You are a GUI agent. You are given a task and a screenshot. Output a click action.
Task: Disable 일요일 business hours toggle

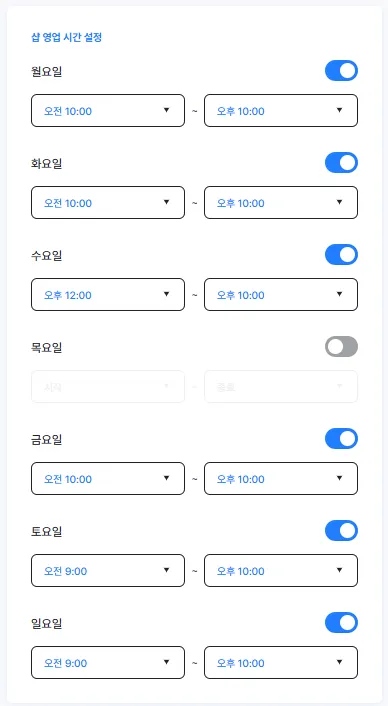point(341,622)
